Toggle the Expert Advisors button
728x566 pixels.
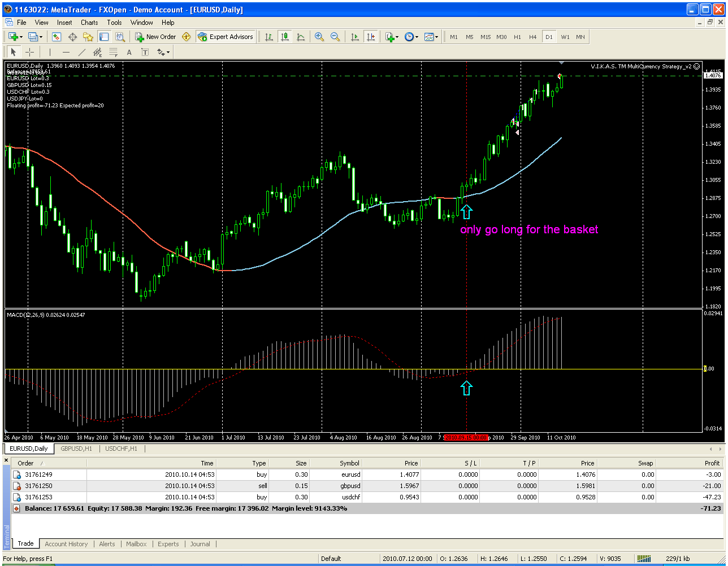pyautogui.click(x=226, y=37)
